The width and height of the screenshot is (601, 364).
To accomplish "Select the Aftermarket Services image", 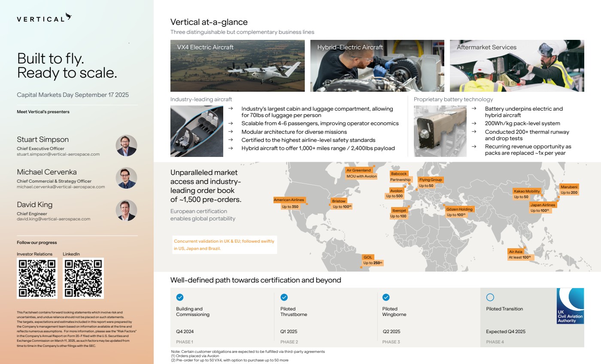I will [x=517, y=66].
